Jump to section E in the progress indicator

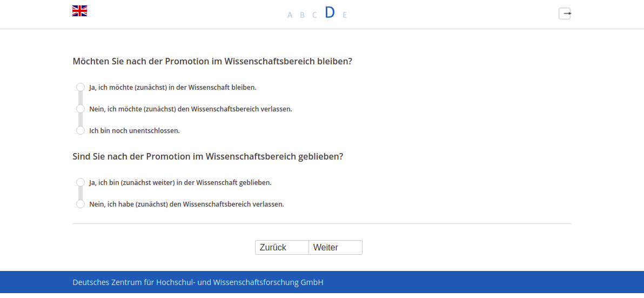345,15
